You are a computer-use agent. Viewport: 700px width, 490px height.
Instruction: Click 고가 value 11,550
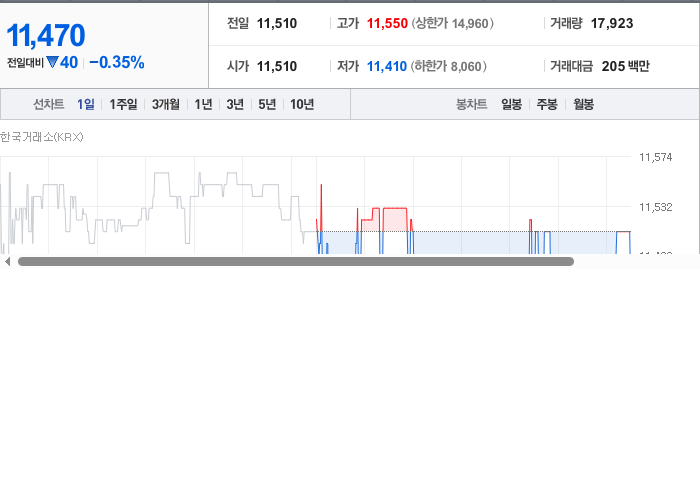(387, 23)
